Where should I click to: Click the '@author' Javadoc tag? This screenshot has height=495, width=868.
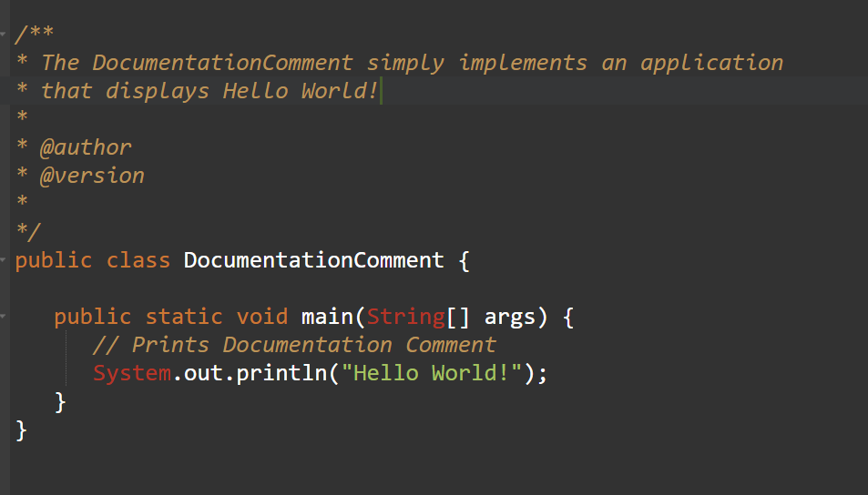[x=86, y=147]
